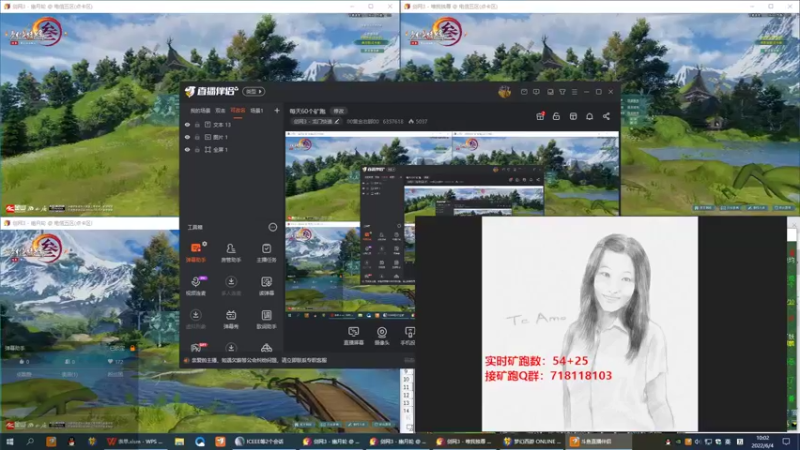Open the store icon in stream header
This screenshot has height=450, width=800.
point(573,116)
